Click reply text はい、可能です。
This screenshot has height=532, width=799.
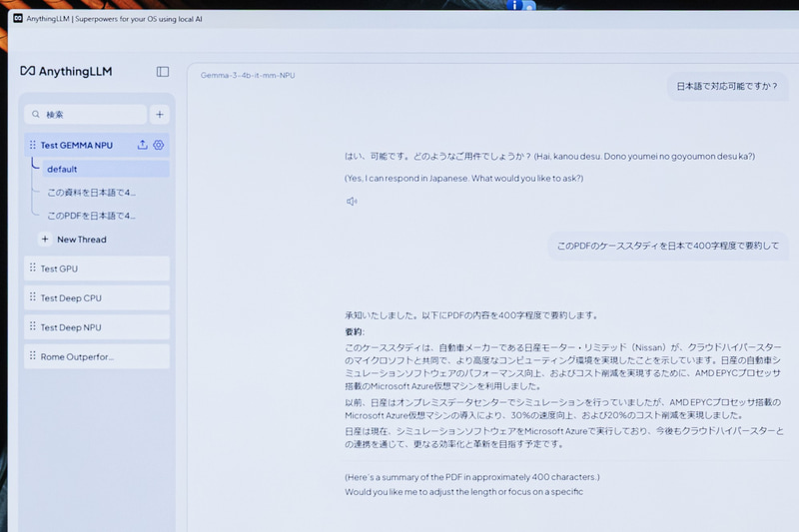click(x=378, y=157)
